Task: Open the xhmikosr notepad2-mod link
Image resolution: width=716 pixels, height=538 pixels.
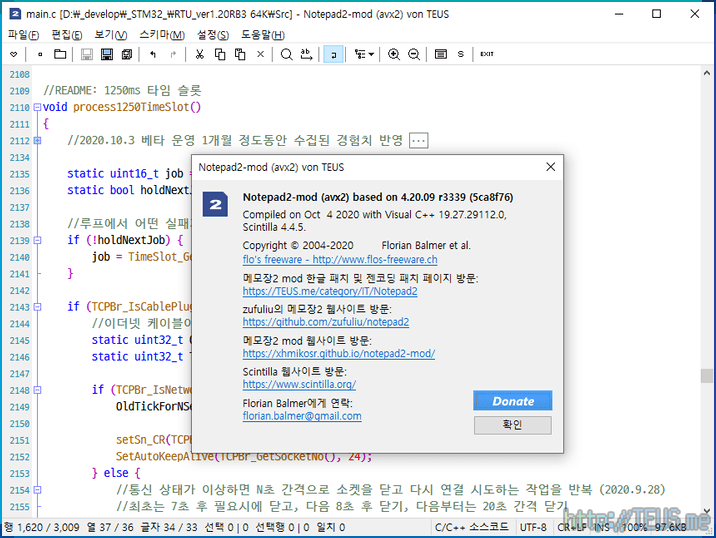Action: click(x=338, y=353)
